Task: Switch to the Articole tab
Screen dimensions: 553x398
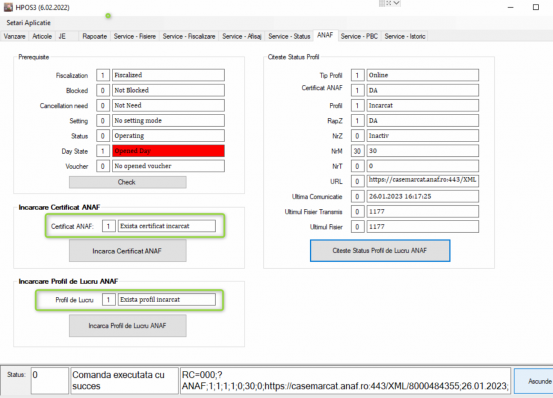Action: (x=42, y=36)
